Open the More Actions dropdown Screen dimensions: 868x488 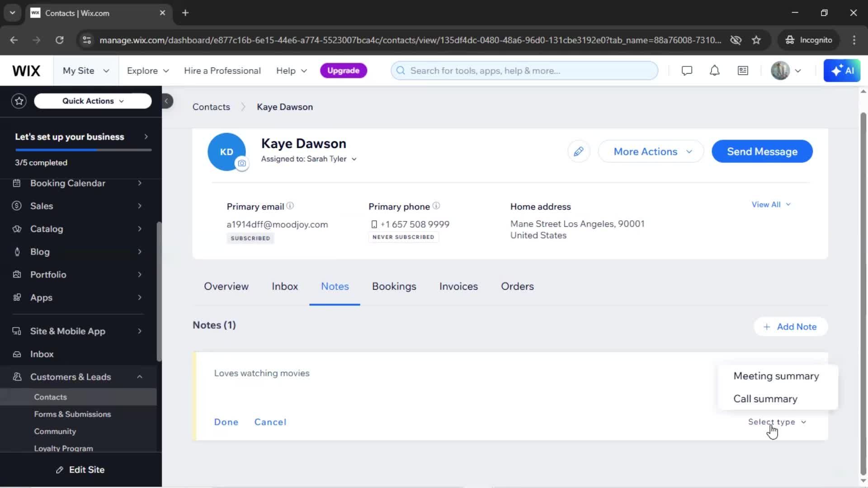pos(651,152)
